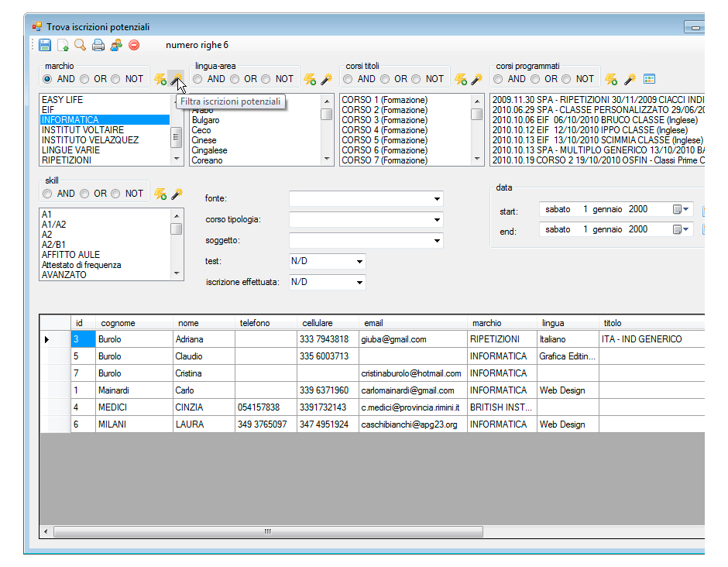The image size is (728, 567).
Task: Open the end date calendar dropdown
Action: tap(681, 229)
